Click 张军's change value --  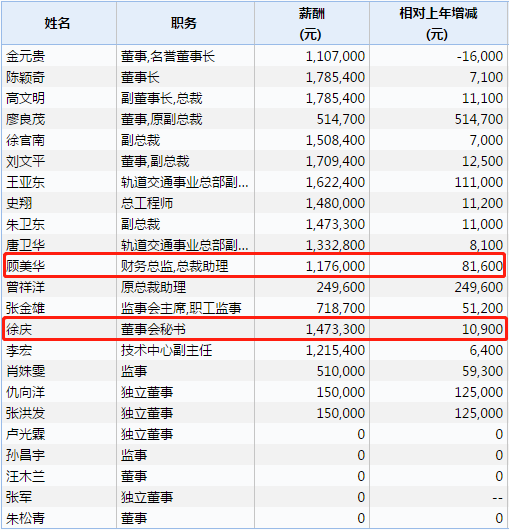[x=498, y=498]
